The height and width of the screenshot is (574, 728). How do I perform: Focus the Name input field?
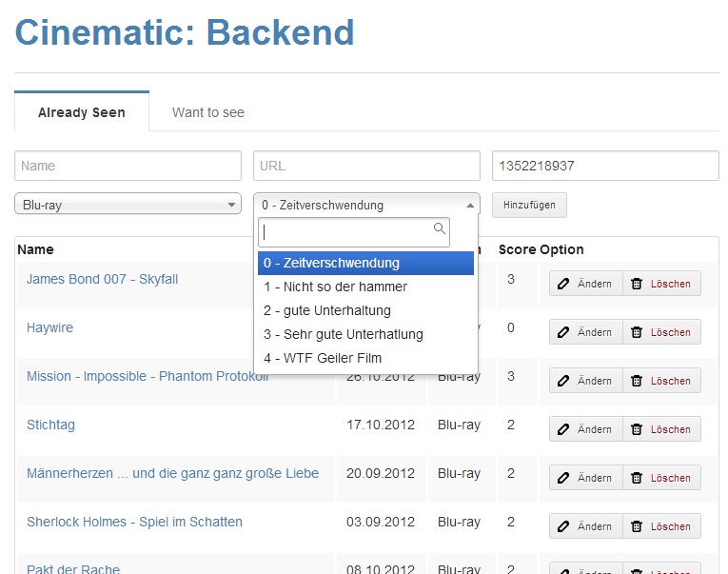click(128, 166)
